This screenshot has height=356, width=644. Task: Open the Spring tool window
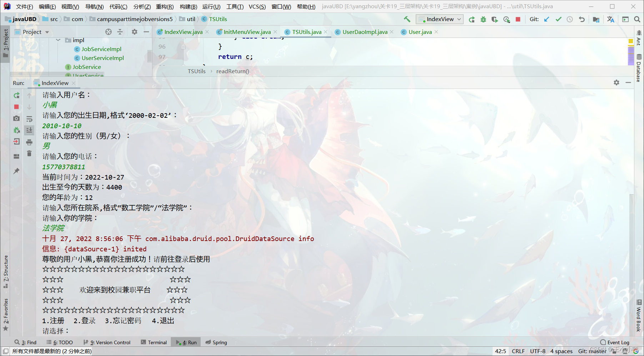point(216,342)
